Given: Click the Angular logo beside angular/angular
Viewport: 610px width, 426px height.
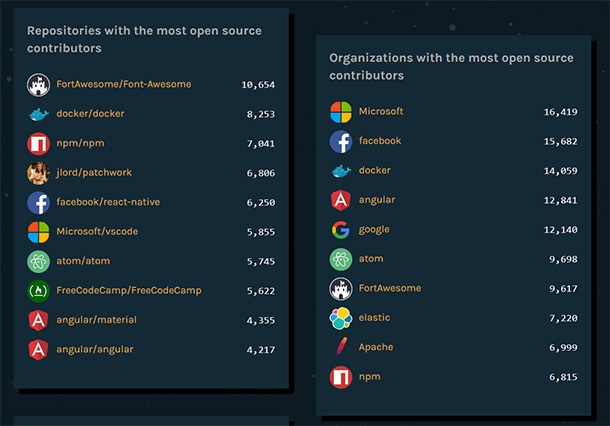Looking at the screenshot, I should (x=38, y=350).
